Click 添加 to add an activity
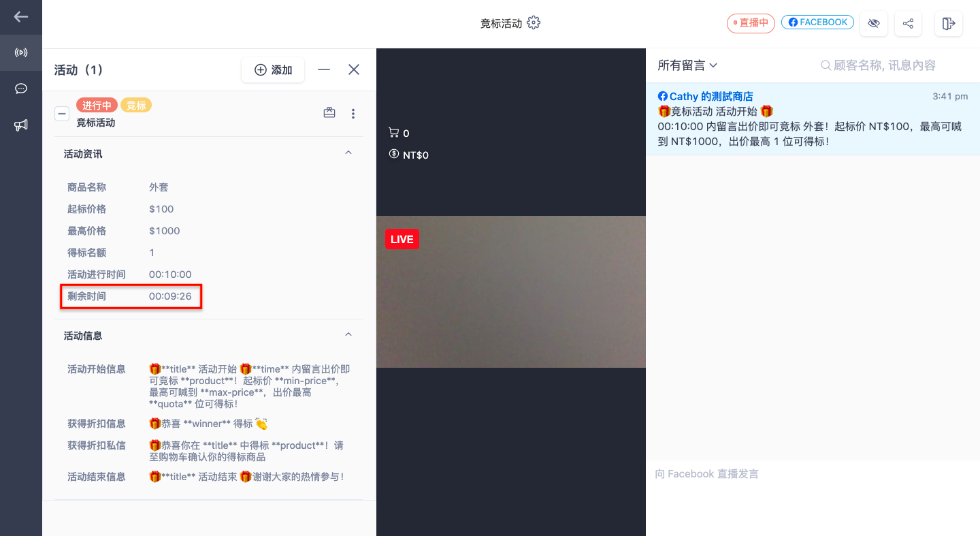This screenshot has width=980, height=536. 273,69
